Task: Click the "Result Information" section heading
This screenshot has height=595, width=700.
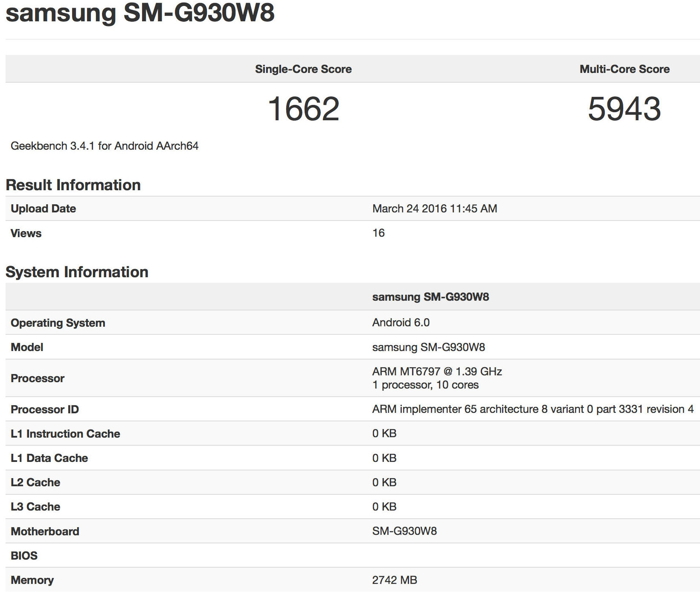Action: tap(73, 185)
